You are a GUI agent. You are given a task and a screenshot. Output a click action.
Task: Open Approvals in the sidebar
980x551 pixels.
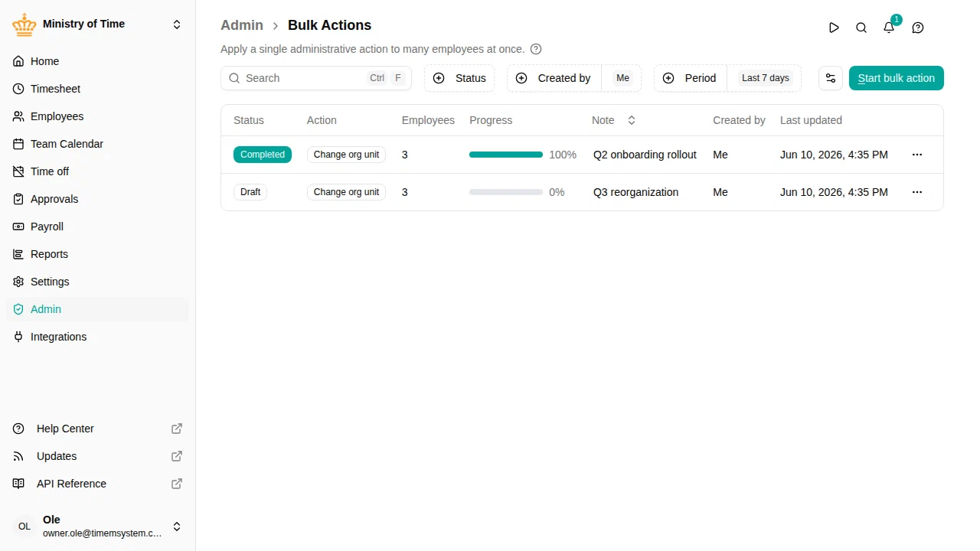tap(98, 199)
